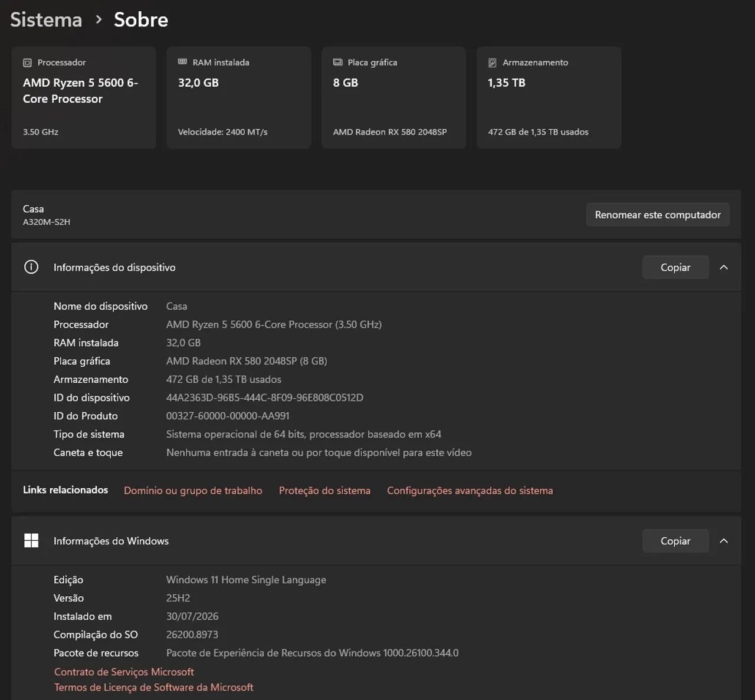Screen dimensions: 755x700
Task: Click the Pacote de recursos label
Action: click(96, 653)
